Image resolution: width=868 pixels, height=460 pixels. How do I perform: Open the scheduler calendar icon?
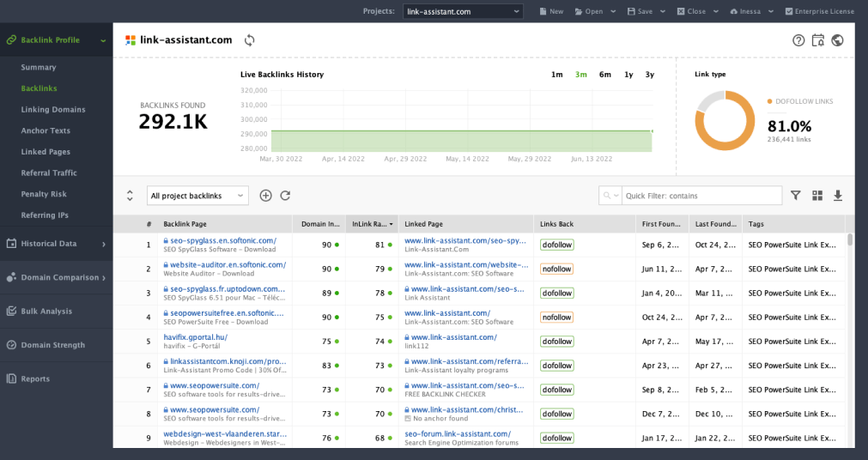pos(817,39)
